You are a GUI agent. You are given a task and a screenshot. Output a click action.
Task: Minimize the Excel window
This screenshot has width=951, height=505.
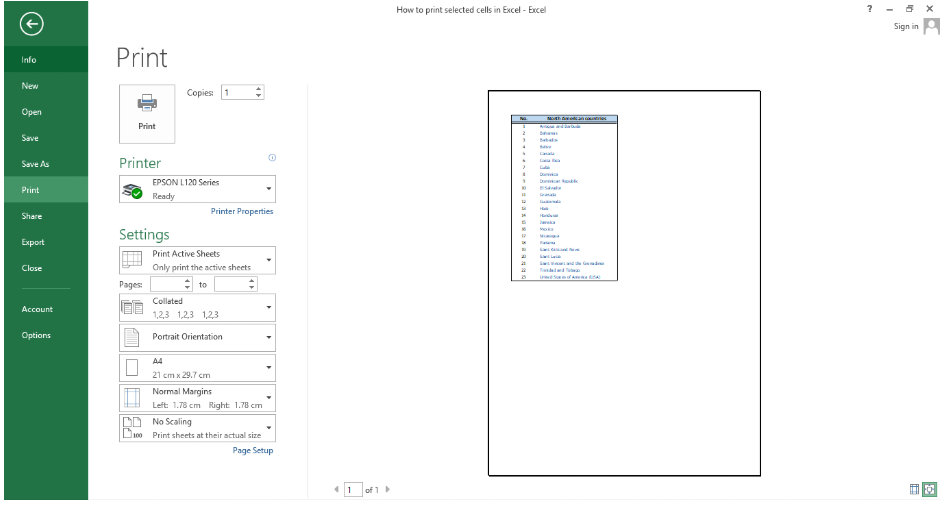pos(890,10)
